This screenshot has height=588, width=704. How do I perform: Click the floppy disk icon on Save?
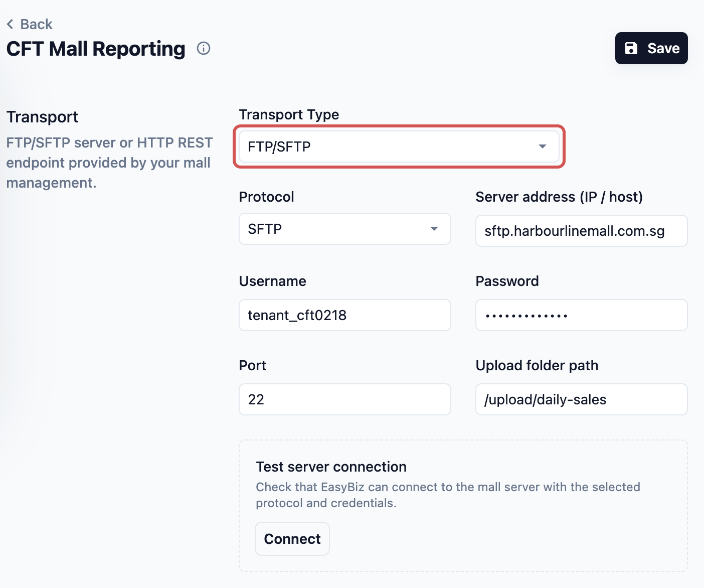point(631,48)
